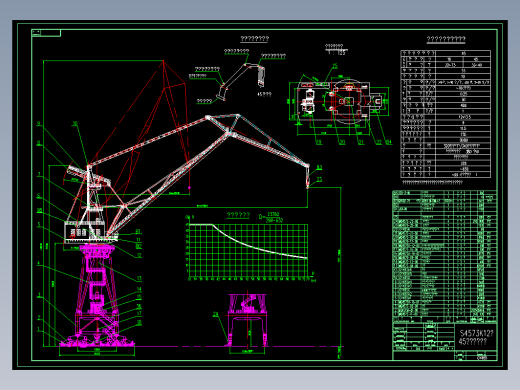Click the S4573K12? drawing number in title block
Screen dimensions: 520x390
476,333
